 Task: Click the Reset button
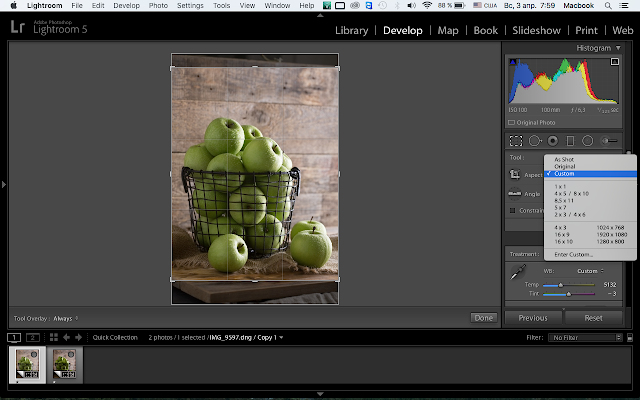pyautogui.click(x=593, y=318)
